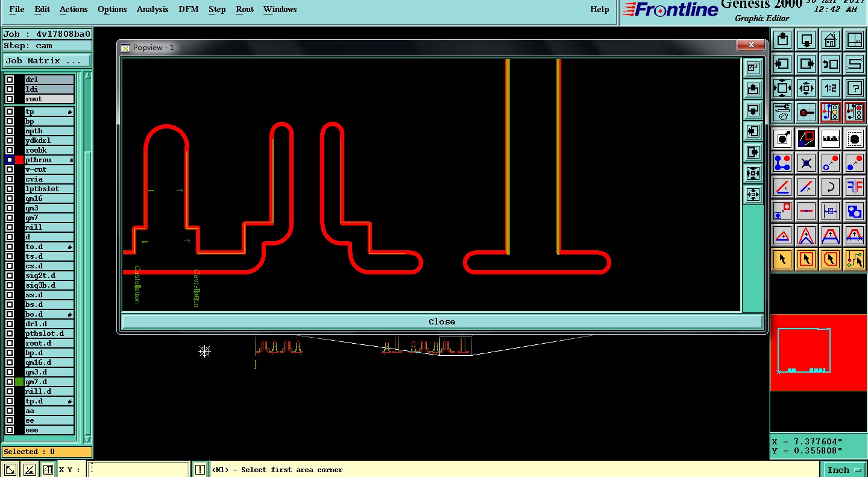This screenshot has width=868, height=477.
Task: Select the polygon area select tool
Action: (x=830, y=259)
